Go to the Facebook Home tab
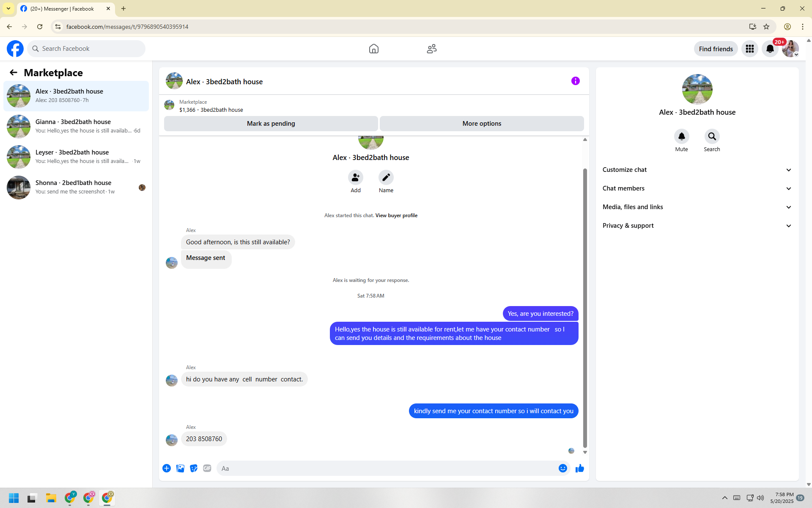This screenshot has width=812, height=508. pos(373,49)
